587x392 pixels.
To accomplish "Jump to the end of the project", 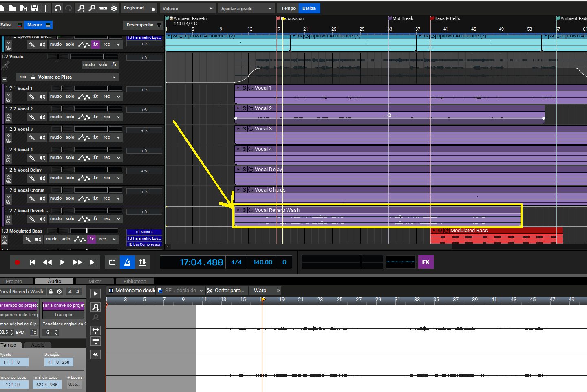I will (x=93, y=262).
